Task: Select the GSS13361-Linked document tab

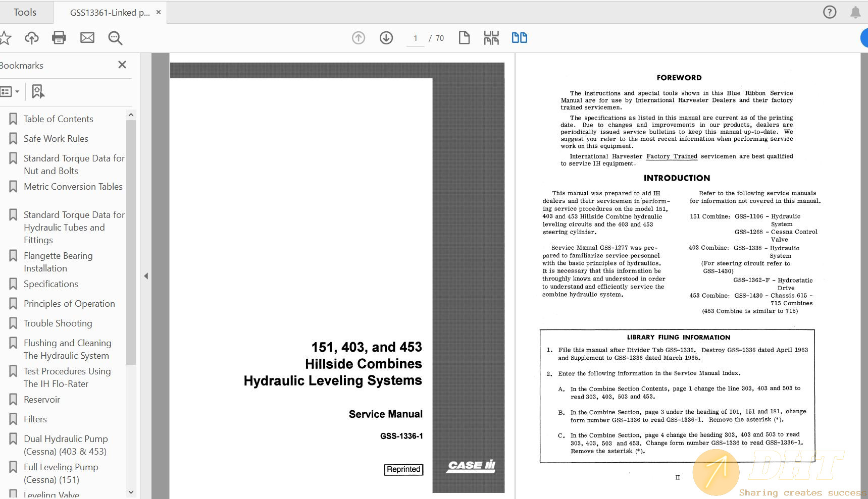Action: 110,13
